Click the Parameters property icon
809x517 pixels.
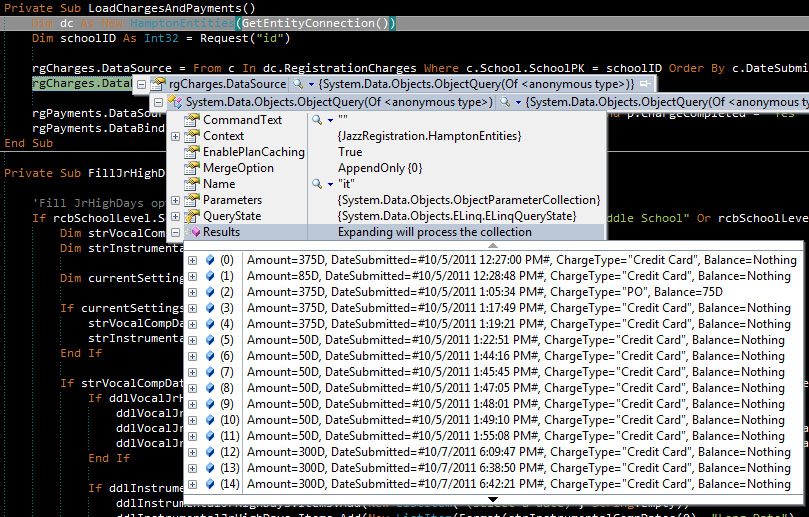(191, 200)
